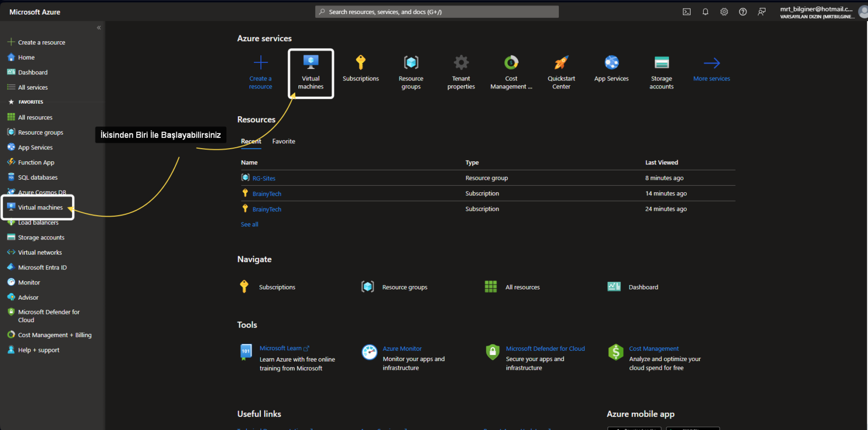Collapse the left sidebar menu
This screenshot has width=868, height=430.
[99, 28]
